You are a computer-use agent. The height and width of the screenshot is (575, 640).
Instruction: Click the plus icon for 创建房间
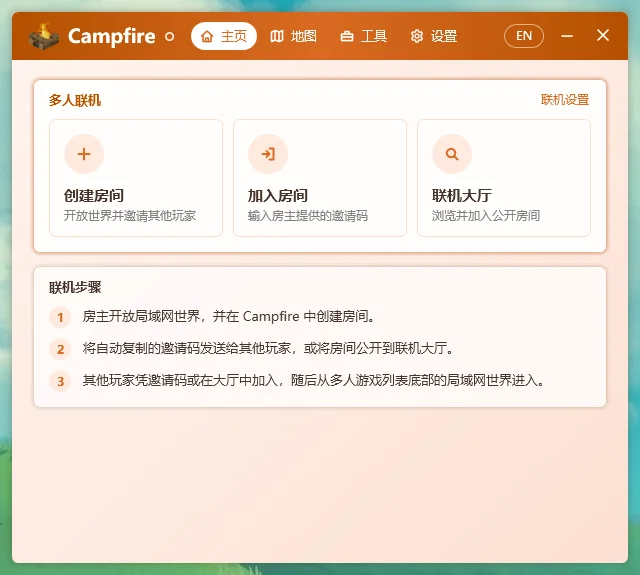tap(84, 154)
